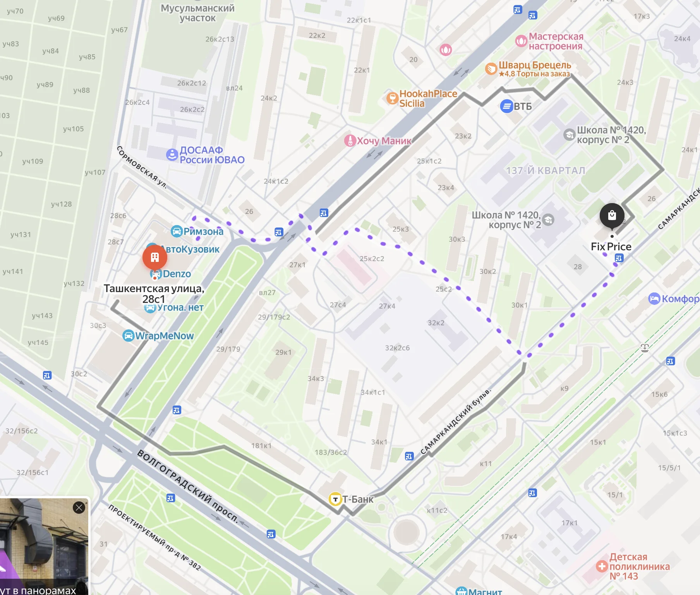Click the Школа № 1420 graduation cap icon near 137-й квартал

pyautogui.click(x=569, y=135)
